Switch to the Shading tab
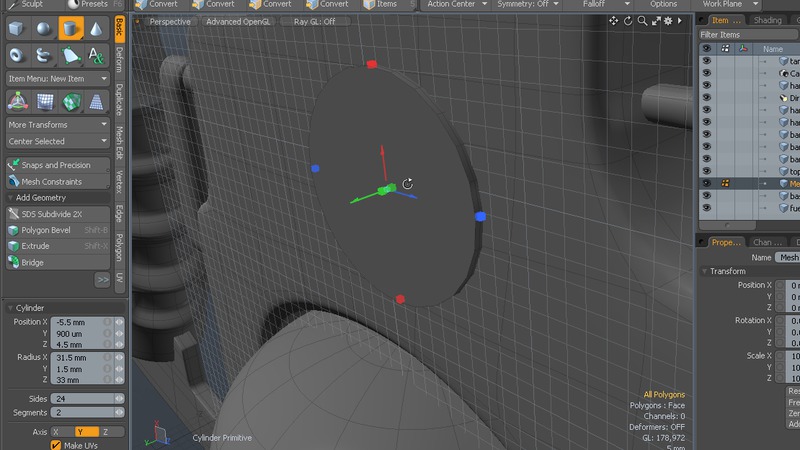Screen dimensions: 800x450 [x=768, y=20]
